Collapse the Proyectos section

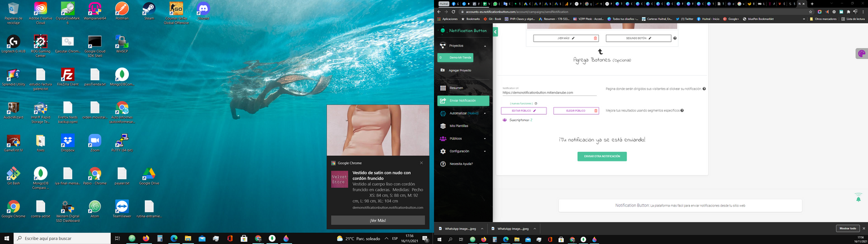[485, 45]
